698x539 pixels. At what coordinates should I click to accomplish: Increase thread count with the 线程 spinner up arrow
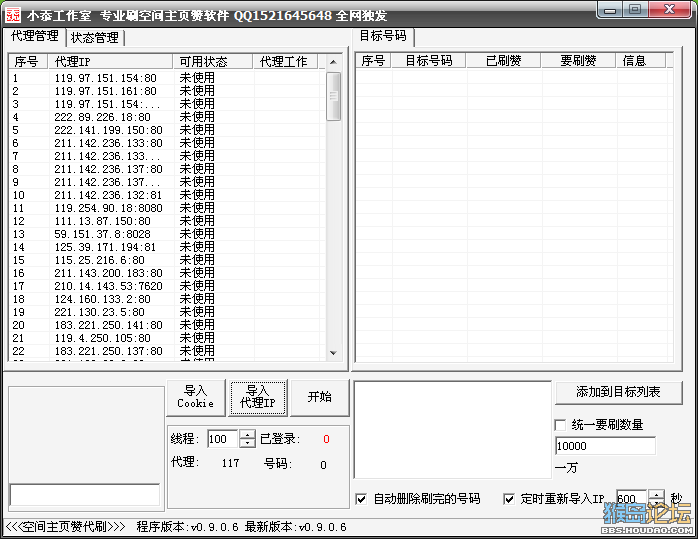(x=247, y=434)
